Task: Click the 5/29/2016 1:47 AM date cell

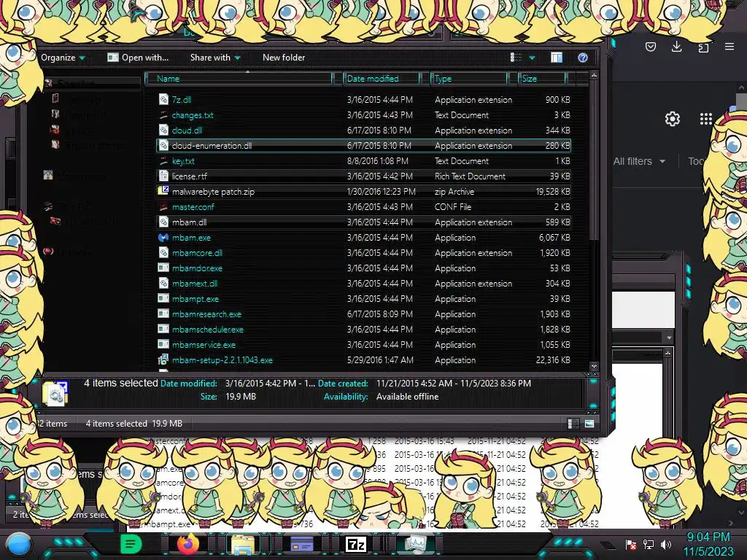Action: pos(380,360)
